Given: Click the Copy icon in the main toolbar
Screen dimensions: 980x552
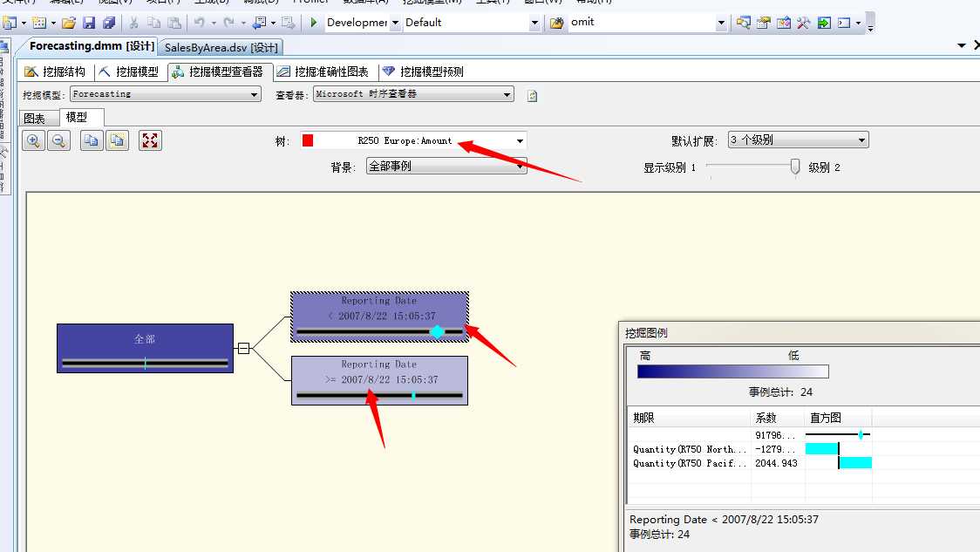Looking at the screenshot, I should [x=153, y=24].
